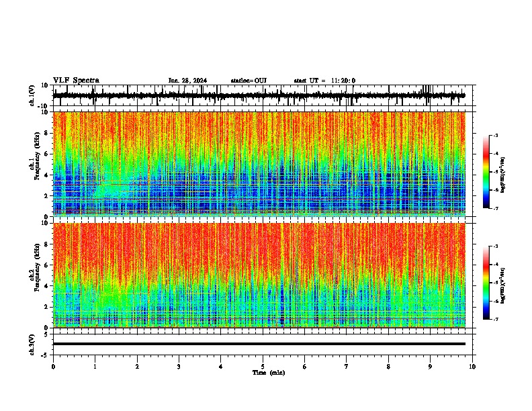Viewport: 532px width, 411px height.
Task: Click the ch.1(V) waveform trace panel
Action: click(x=264, y=95)
